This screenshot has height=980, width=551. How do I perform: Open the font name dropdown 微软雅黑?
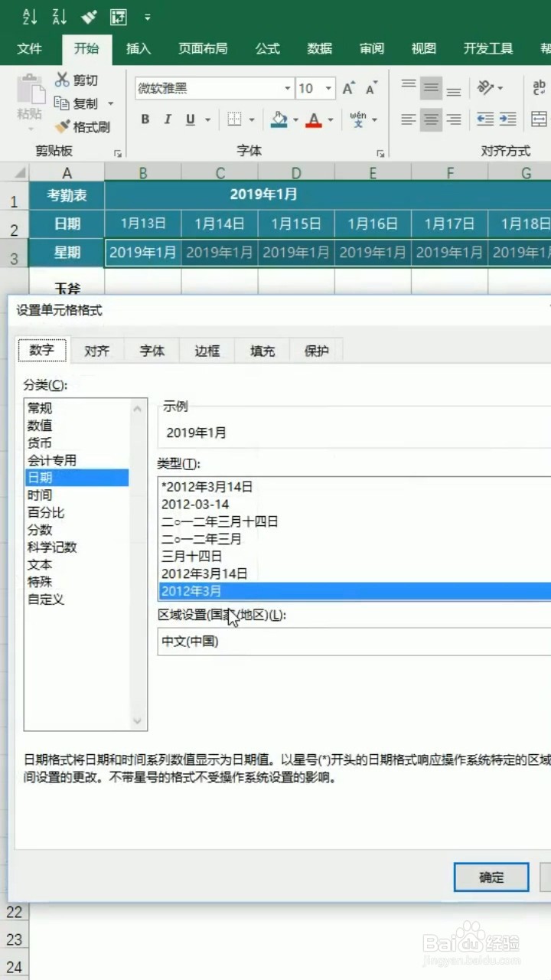pos(288,89)
